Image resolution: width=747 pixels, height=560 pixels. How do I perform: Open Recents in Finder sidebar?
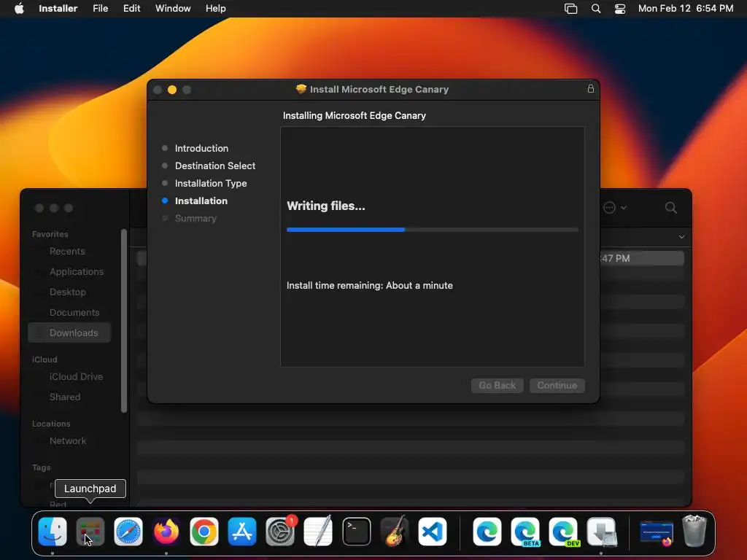[x=67, y=251]
